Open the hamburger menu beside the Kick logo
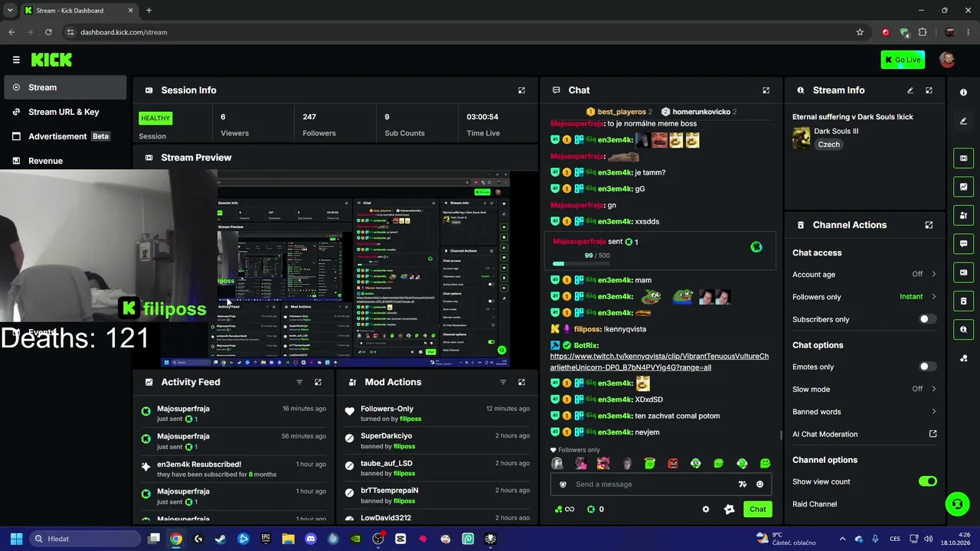 tap(16, 60)
